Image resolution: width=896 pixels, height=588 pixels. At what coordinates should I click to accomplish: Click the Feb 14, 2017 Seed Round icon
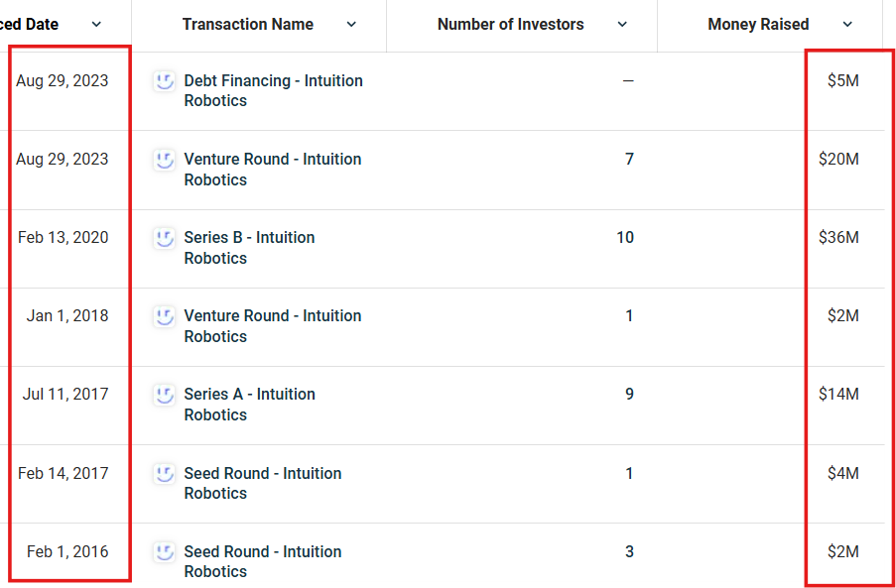pos(165,474)
